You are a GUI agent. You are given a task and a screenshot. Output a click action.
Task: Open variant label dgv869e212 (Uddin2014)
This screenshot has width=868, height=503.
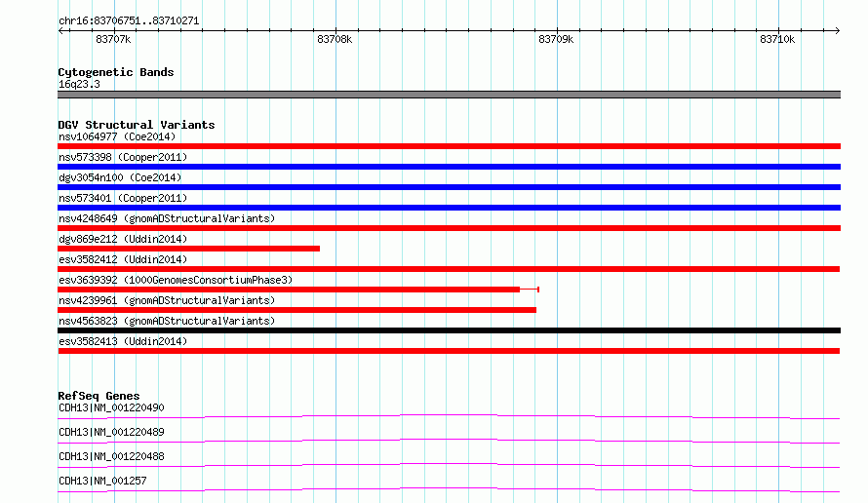(123, 239)
